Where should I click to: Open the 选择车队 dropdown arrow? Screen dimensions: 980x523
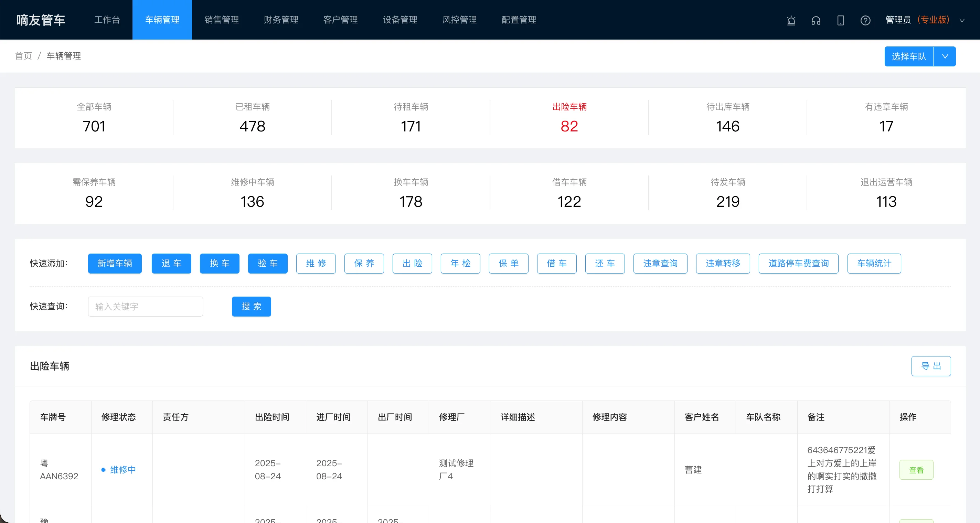945,56
